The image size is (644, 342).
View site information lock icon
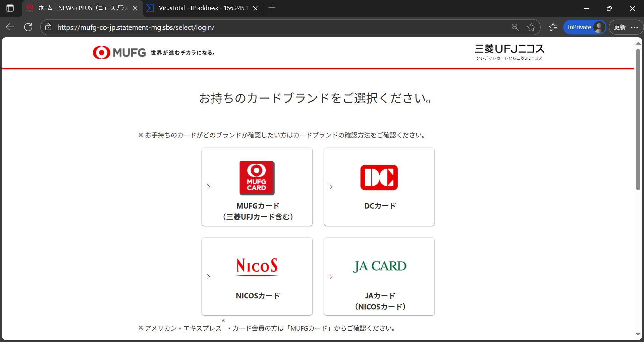pyautogui.click(x=48, y=27)
